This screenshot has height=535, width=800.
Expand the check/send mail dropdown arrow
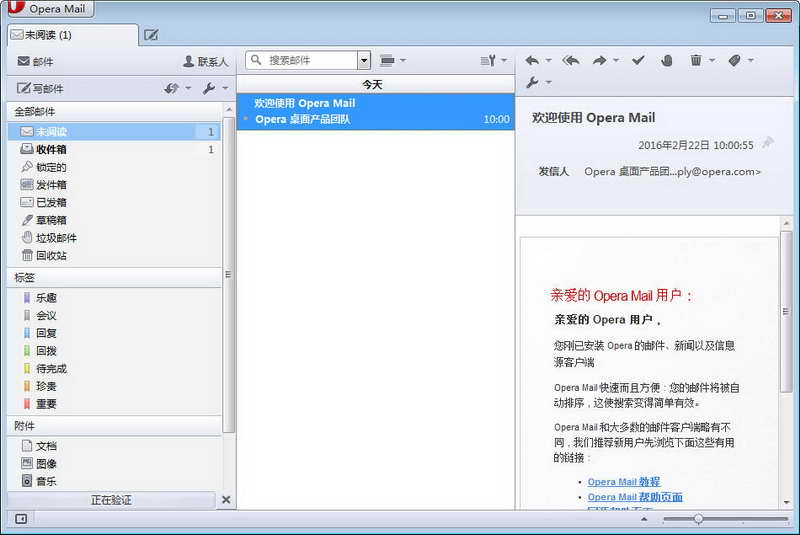(x=188, y=88)
